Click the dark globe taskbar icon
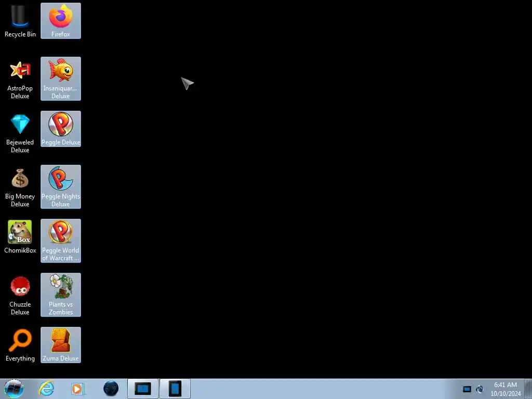532x399 pixels. [111, 389]
